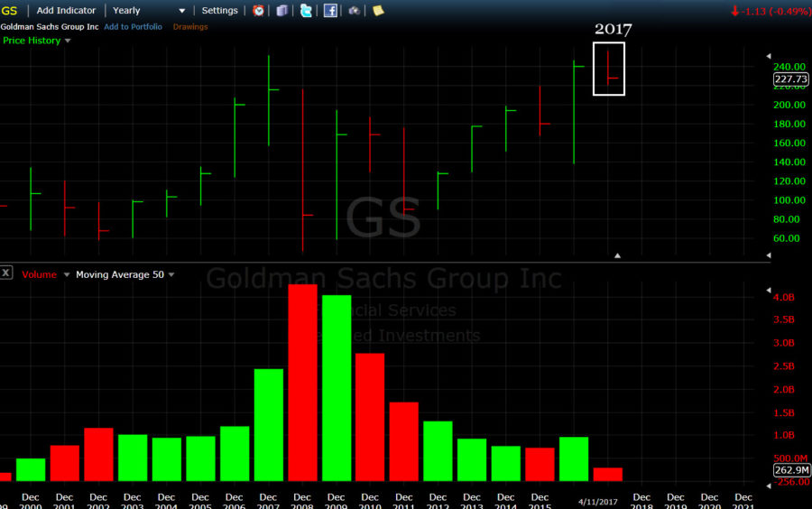Click the Dec 2018 date axis label

[x=641, y=501]
